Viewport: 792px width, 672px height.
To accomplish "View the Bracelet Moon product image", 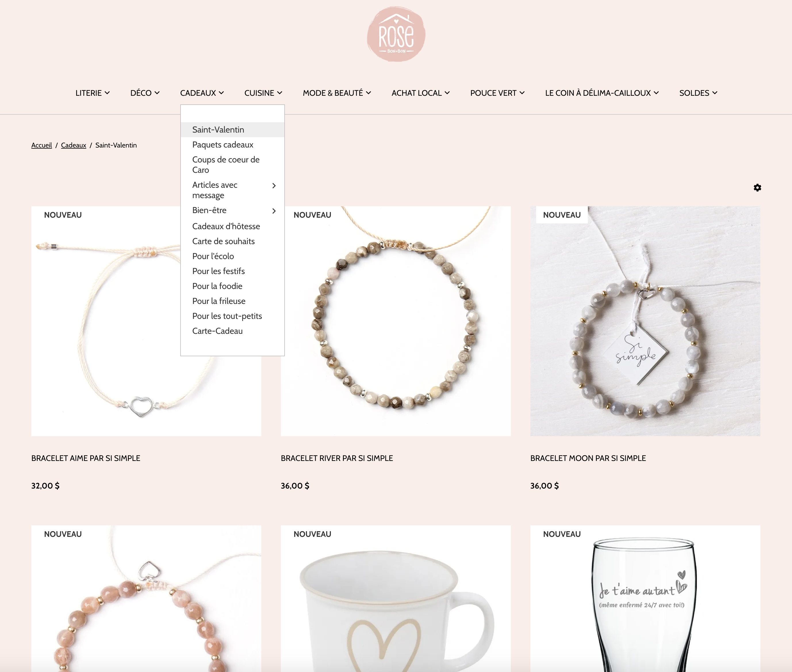I will (645, 321).
